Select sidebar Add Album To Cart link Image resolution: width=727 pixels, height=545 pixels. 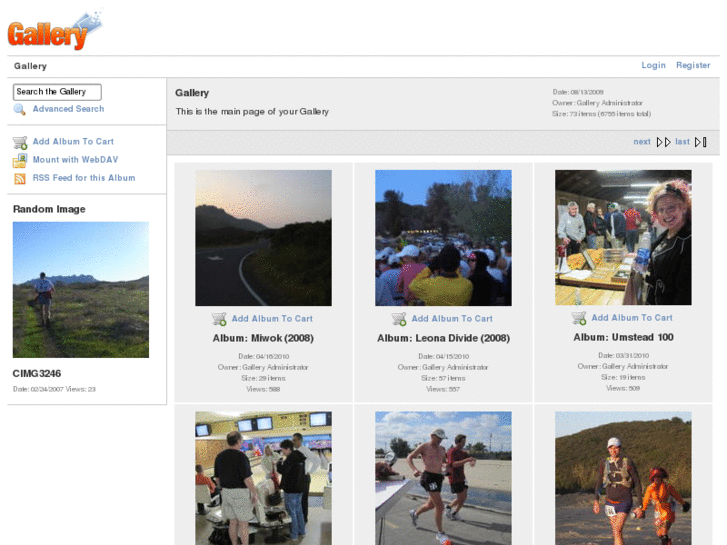pyautogui.click(x=73, y=141)
